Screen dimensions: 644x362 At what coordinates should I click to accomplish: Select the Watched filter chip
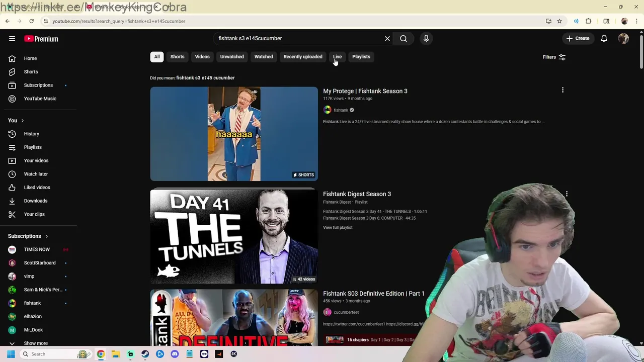[x=264, y=57]
